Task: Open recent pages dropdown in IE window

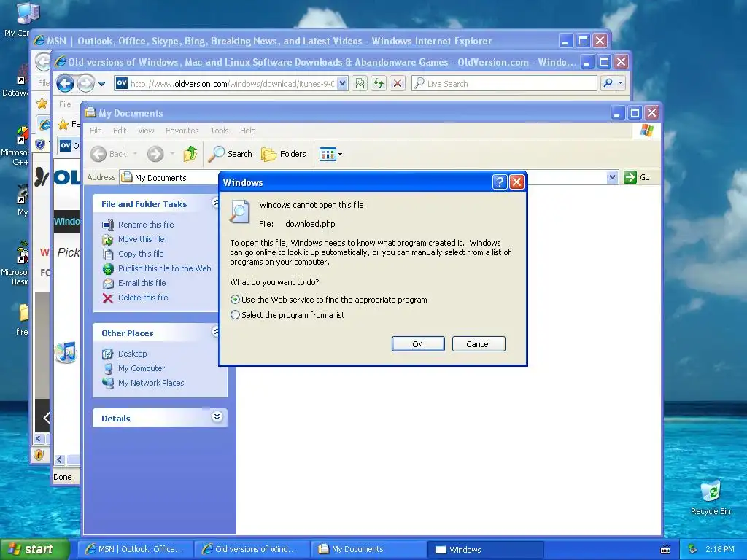Action: point(101,84)
